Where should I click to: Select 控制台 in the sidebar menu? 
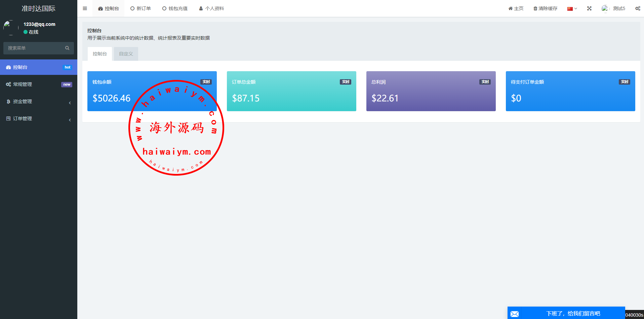[x=39, y=67]
